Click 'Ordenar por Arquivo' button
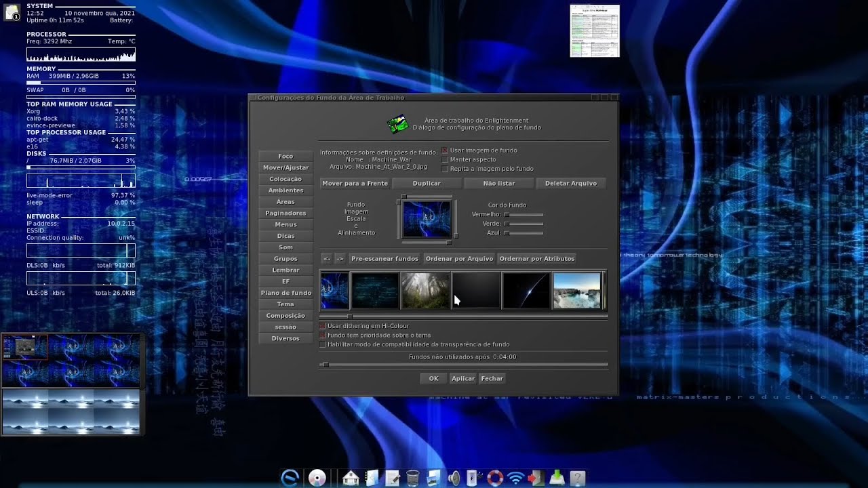This screenshot has height=488, width=868. point(459,258)
